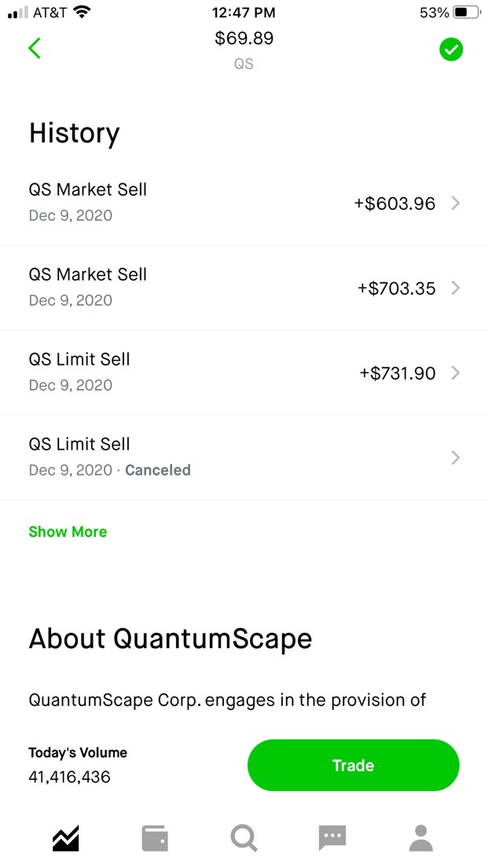Open the QS Market Sell +$703.35 entry
This screenshot has width=488, height=868.
point(244,287)
